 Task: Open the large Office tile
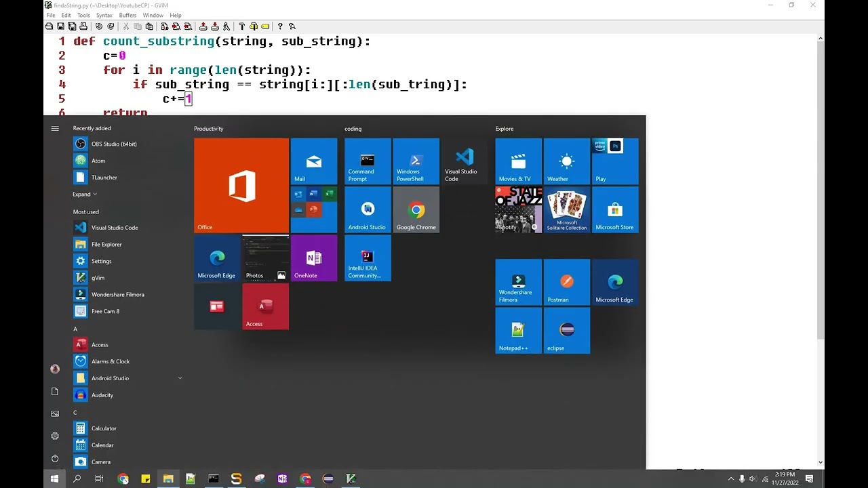click(x=241, y=186)
